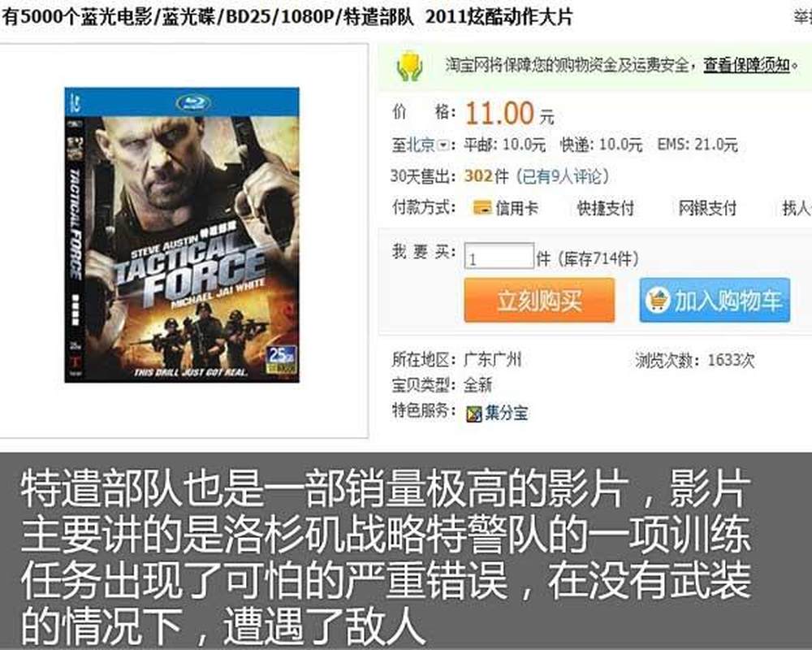Click the Tactical Force product thumbnail
Viewport: 812px width, 650px height.
point(182,235)
